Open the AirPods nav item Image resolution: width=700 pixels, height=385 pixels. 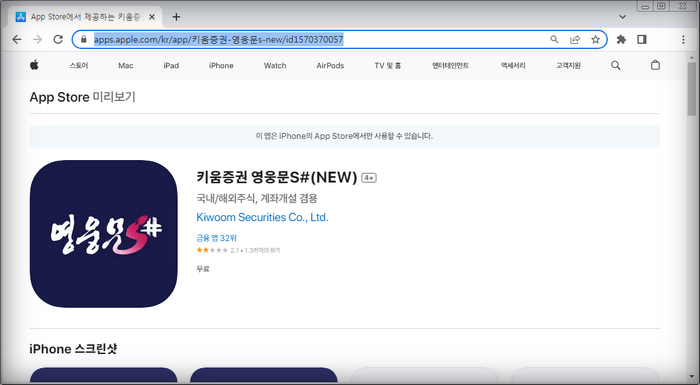[x=330, y=66]
